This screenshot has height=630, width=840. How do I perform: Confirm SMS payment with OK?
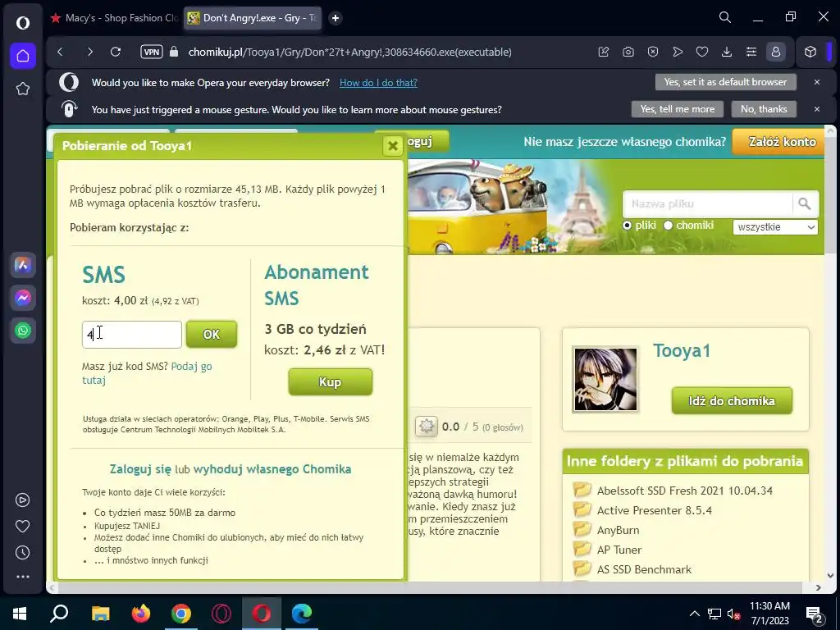coord(212,335)
